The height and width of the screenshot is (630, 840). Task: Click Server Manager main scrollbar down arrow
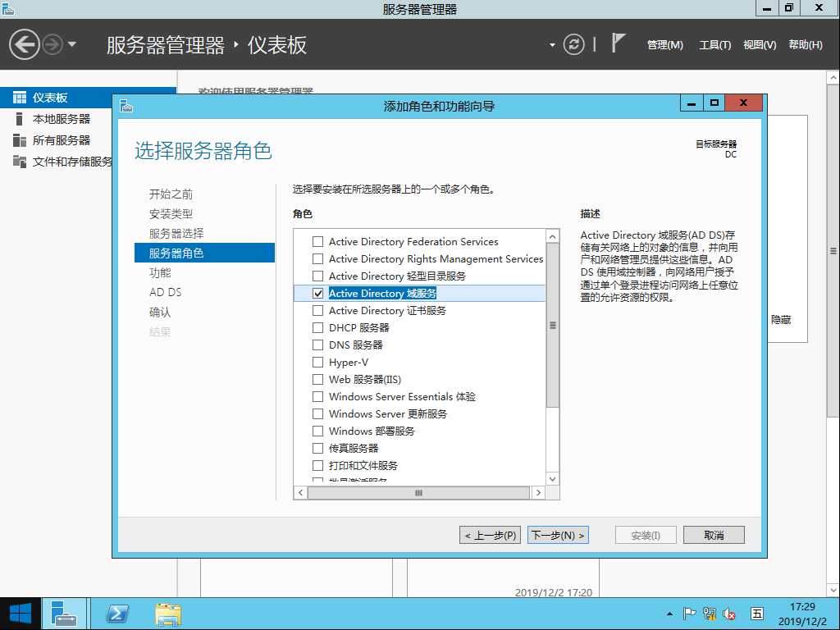[x=833, y=591]
